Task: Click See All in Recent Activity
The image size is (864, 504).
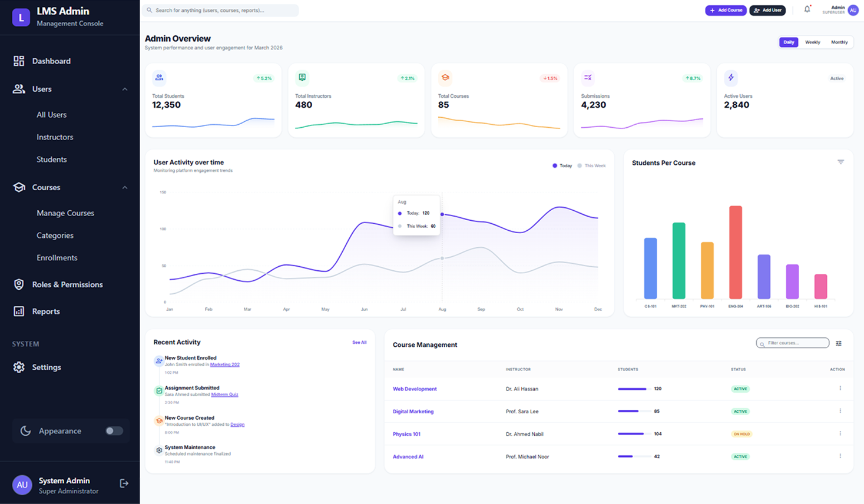Action: [359, 343]
